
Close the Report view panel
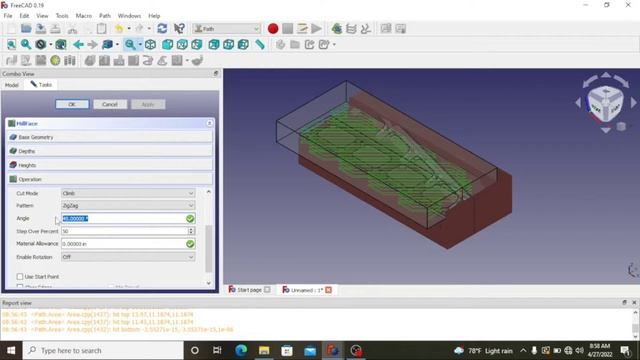634,302
